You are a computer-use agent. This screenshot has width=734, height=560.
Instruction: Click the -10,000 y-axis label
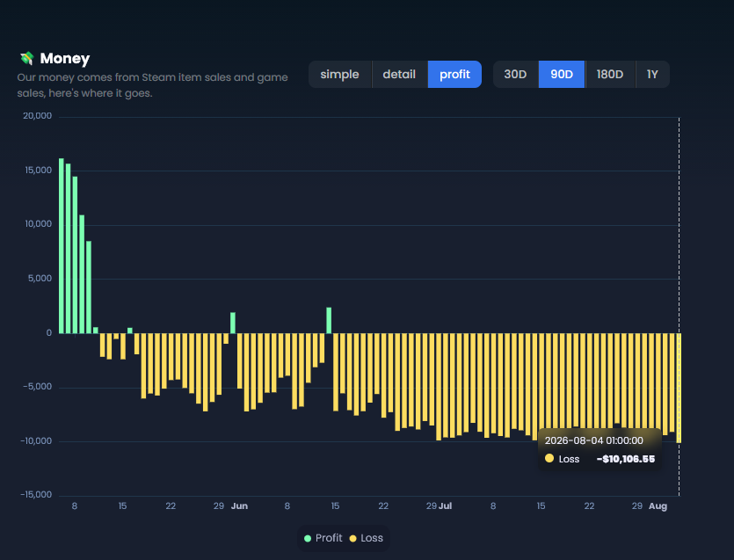pyautogui.click(x=36, y=441)
